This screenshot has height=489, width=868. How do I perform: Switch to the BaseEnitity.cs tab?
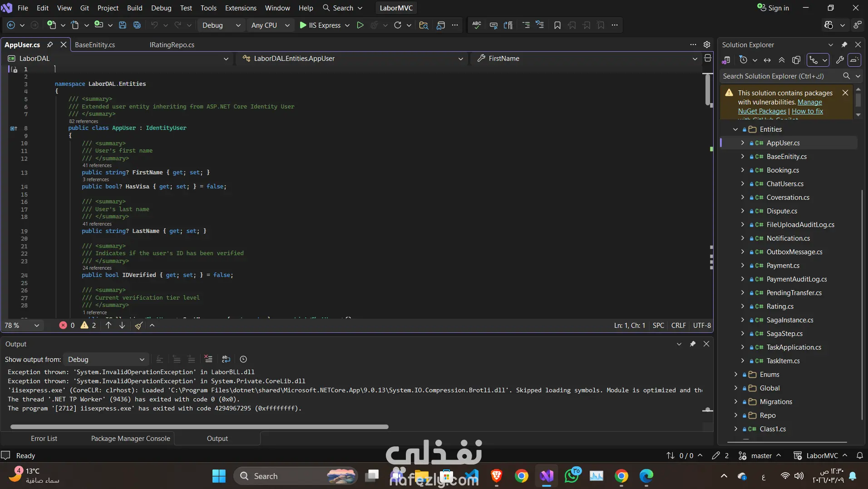[x=95, y=44]
